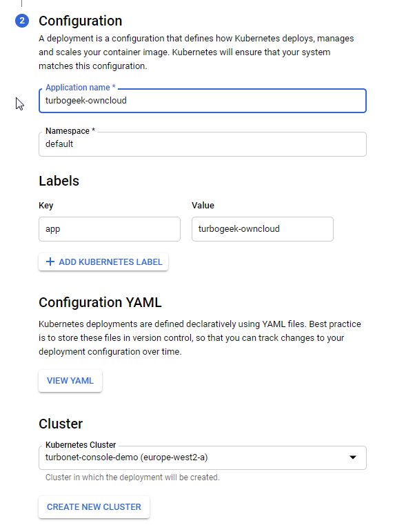Click the Kubernetes Cluster field label
Viewport: 415px width, 532px height.
pyautogui.click(x=81, y=445)
